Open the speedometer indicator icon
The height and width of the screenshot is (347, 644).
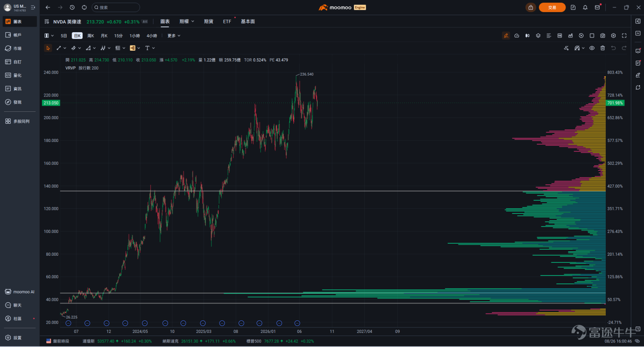click(x=517, y=36)
